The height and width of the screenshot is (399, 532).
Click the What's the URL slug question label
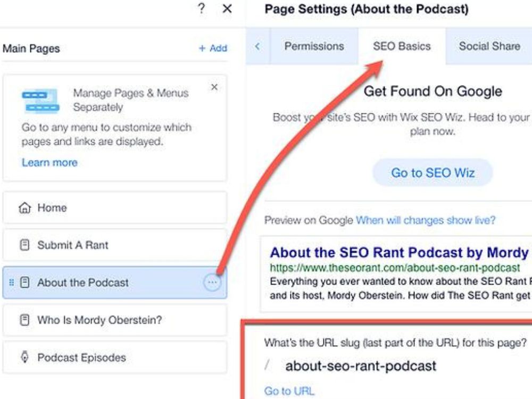coord(395,343)
